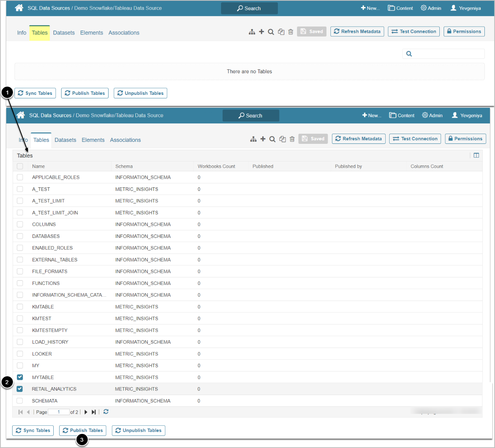Viewport: 495px width, 448px height.
Task: Uncheck the RETAIL_ANALYTICS row checkbox
Action: click(20, 389)
